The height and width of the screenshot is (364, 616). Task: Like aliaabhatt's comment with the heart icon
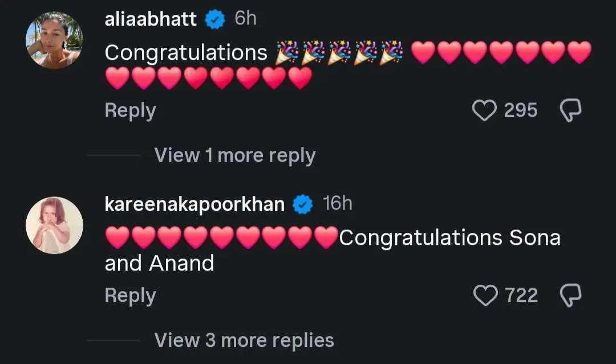point(484,110)
